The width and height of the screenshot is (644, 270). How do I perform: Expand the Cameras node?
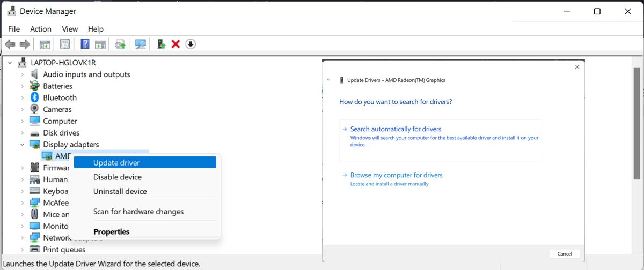coord(22,109)
